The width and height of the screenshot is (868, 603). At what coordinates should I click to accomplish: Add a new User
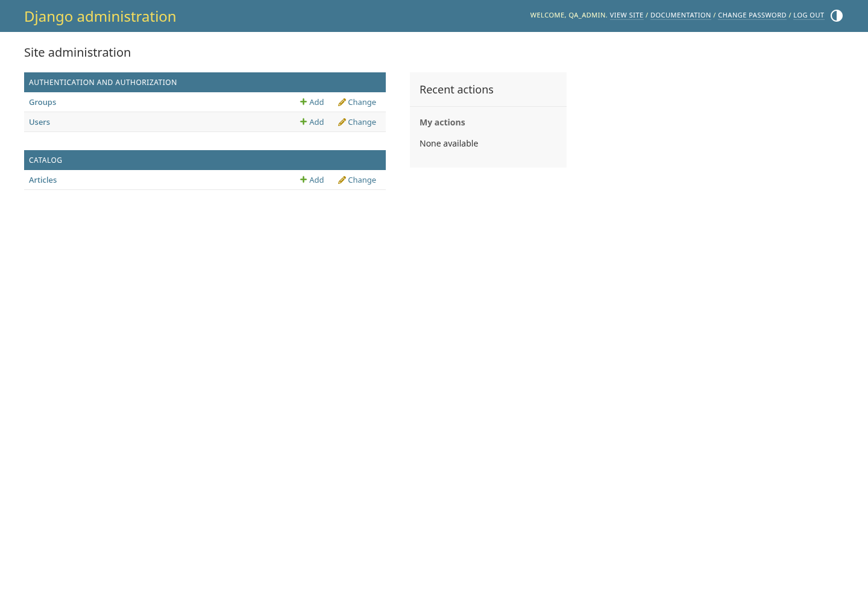click(312, 122)
